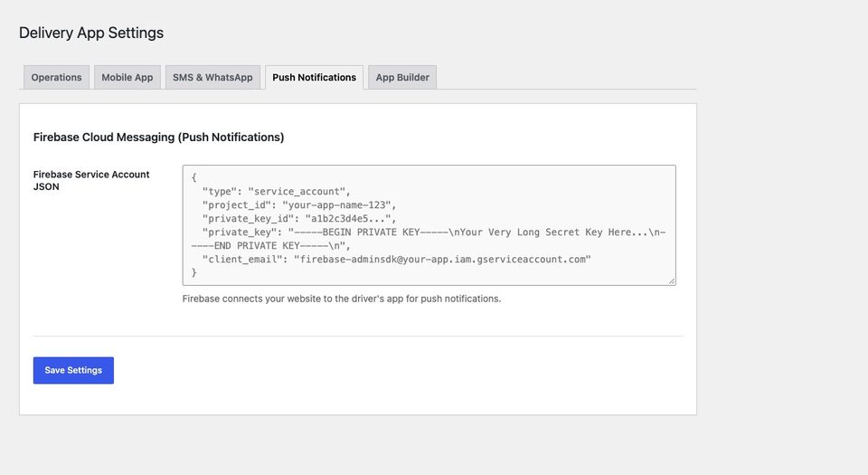Click the Delivery App Settings heading
Viewport: 868px width, 475px height.
click(x=91, y=33)
